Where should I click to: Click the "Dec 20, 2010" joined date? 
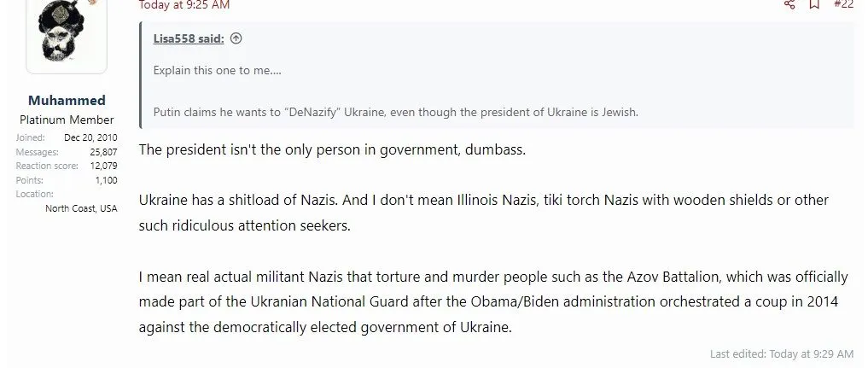(90, 137)
